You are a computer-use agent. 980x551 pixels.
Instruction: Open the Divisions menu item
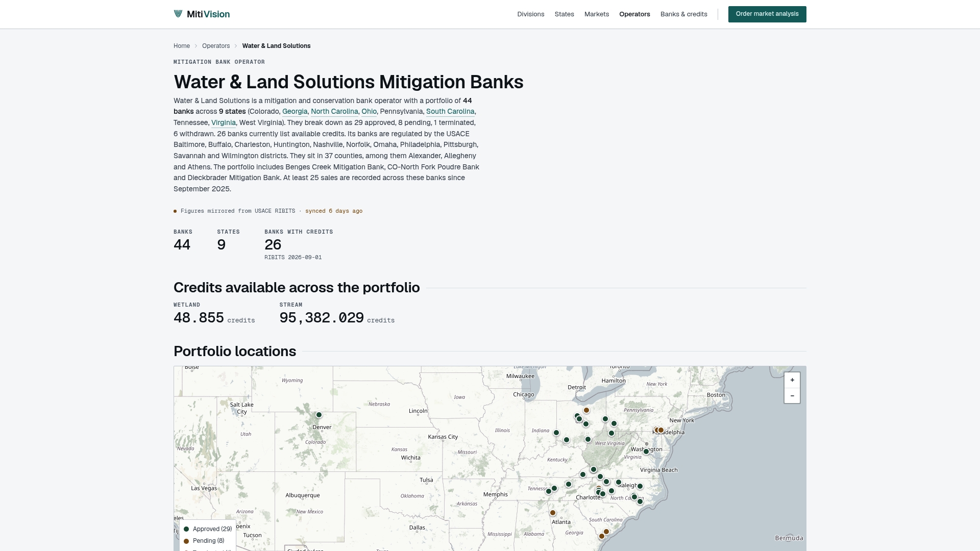click(x=531, y=14)
